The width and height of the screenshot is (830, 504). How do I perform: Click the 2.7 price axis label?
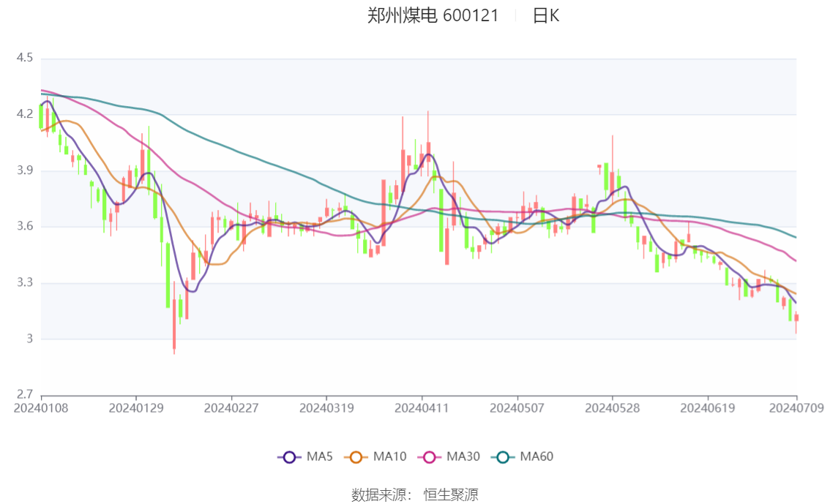tap(25, 394)
